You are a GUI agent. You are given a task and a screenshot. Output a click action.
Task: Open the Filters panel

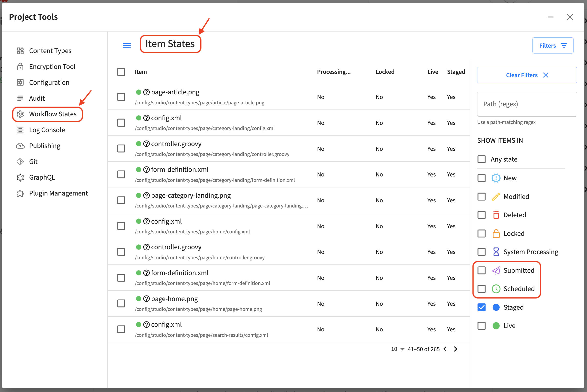(553, 45)
